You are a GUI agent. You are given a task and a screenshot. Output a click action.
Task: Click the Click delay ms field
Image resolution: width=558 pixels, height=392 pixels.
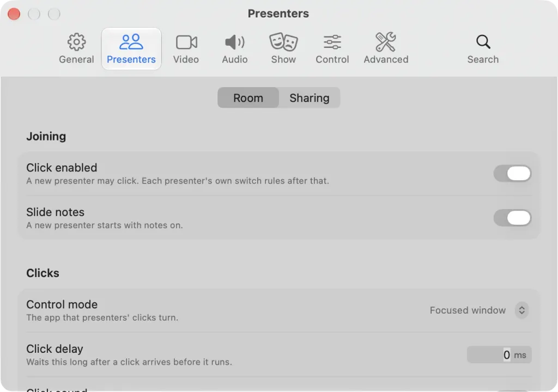click(x=499, y=354)
